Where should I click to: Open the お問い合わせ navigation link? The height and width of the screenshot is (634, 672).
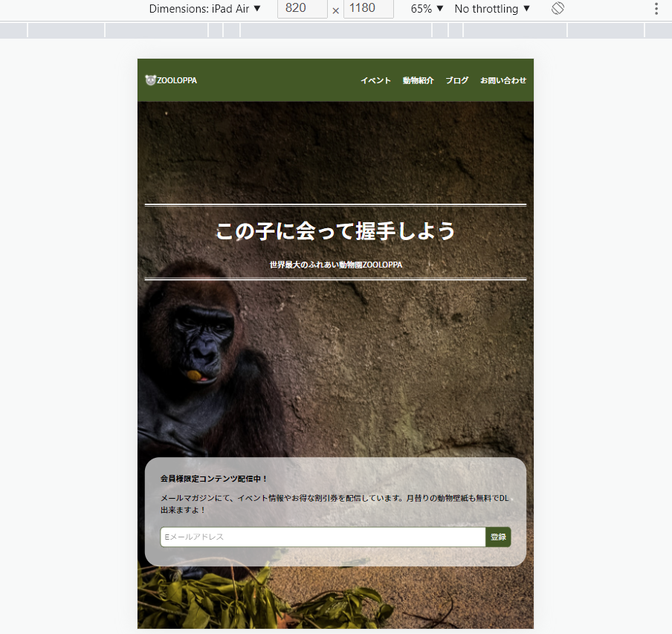point(503,80)
